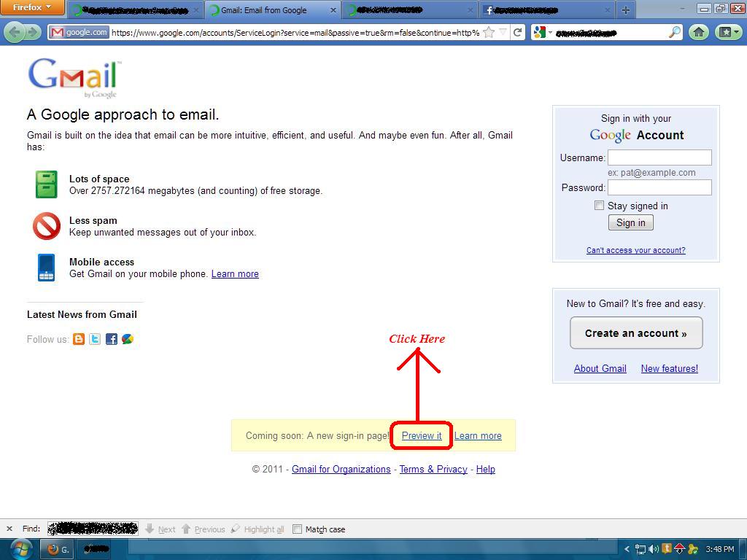Screen dimensions: 747x560
Task: Open network tray icon
Action: (640, 550)
